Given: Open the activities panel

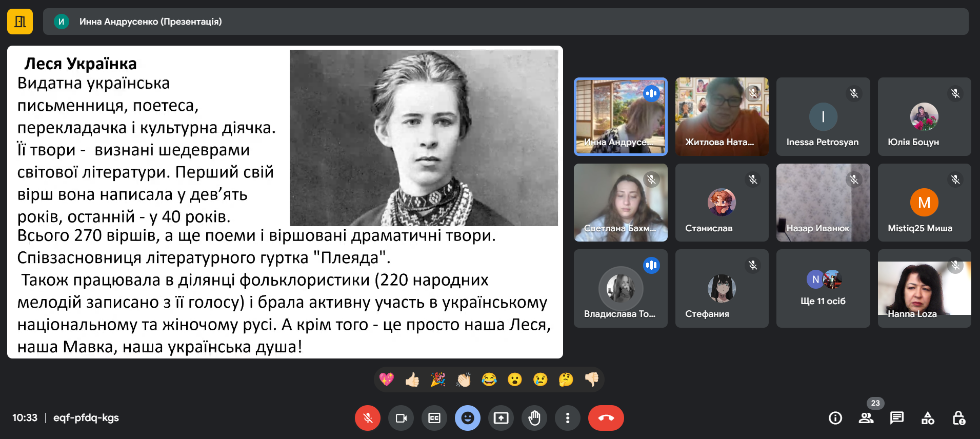Looking at the screenshot, I should [x=928, y=418].
